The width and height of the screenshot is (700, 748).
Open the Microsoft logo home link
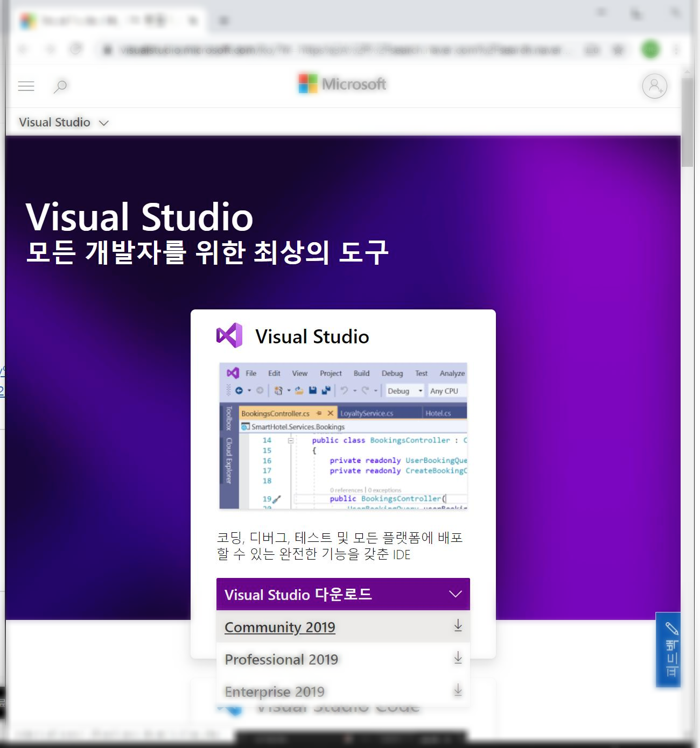click(342, 84)
